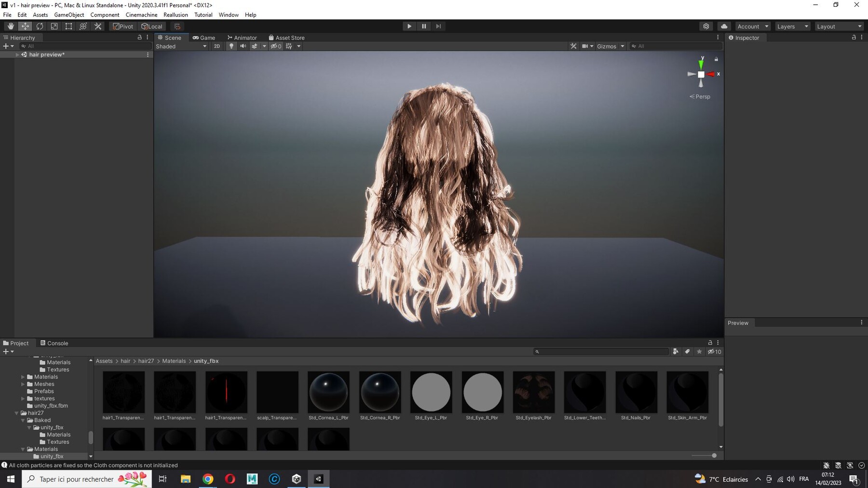
Task: Toggle scene grid visibility
Action: (289, 46)
